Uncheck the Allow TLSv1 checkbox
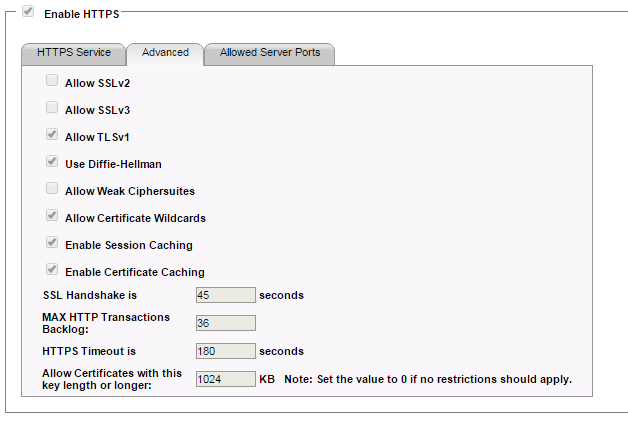 [x=52, y=135]
